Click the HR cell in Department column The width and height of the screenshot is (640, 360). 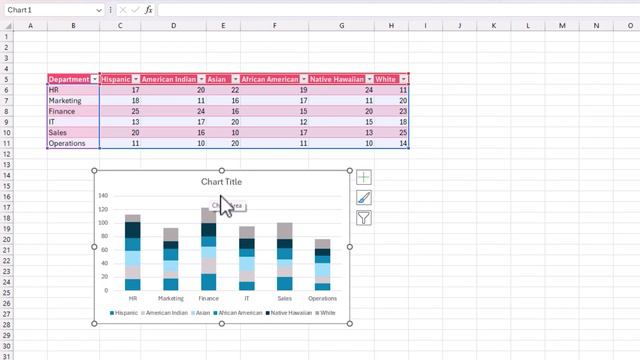coord(73,90)
